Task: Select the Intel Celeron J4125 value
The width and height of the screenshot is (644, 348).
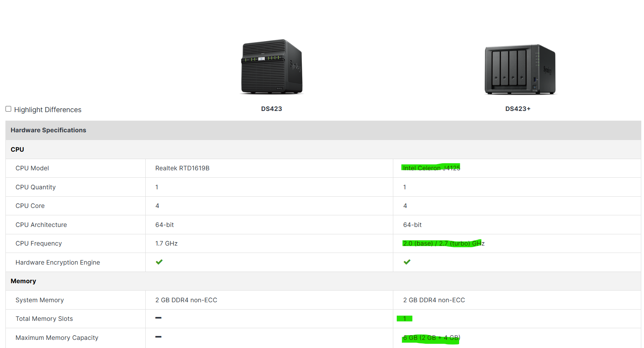Action: 432,168
